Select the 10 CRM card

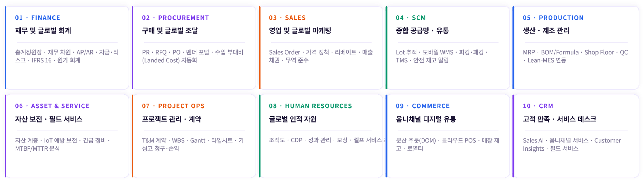click(x=576, y=136)
